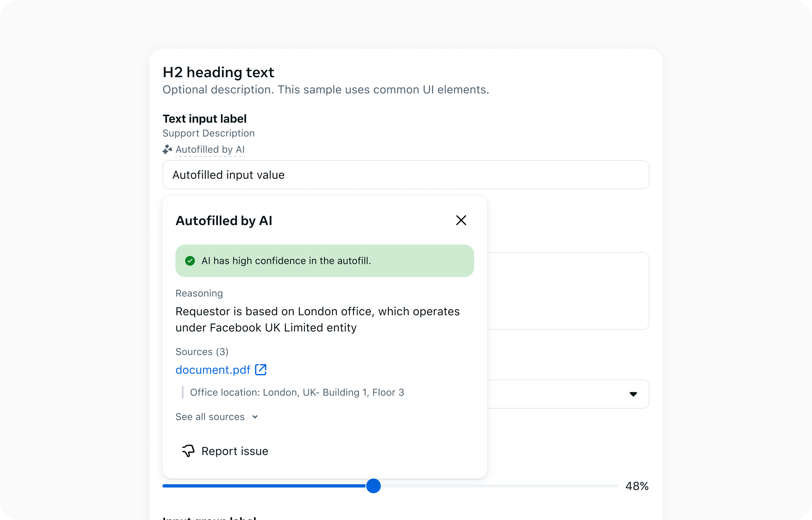Click the Autofilled input value text field

[x=405, y=175]
